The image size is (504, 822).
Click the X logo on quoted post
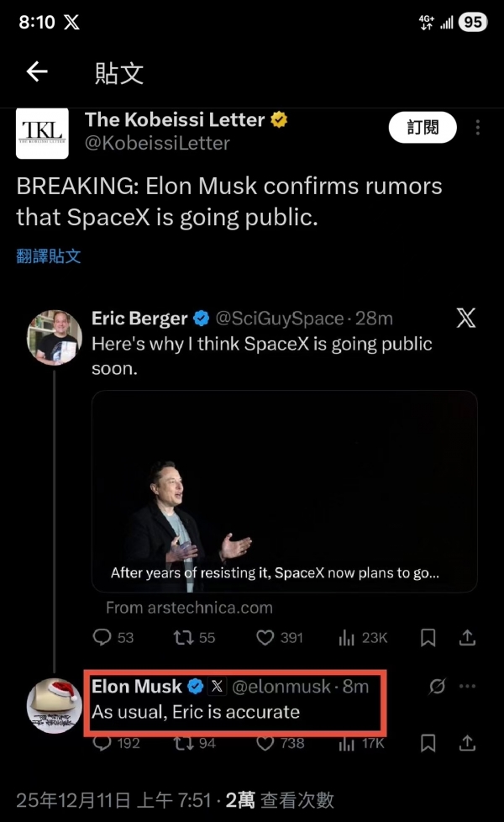tap(465, 319)
